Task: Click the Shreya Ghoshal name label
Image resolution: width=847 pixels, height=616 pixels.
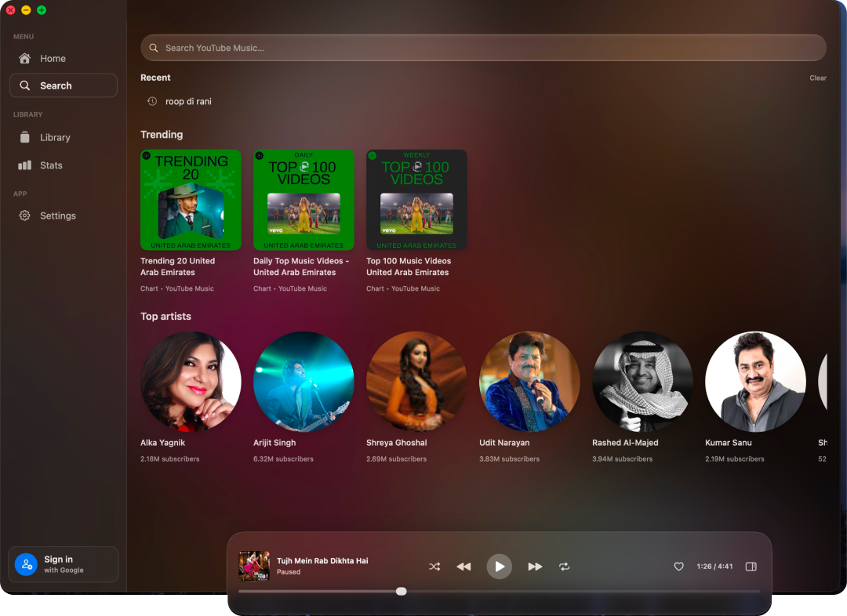Action: (397, 443)
